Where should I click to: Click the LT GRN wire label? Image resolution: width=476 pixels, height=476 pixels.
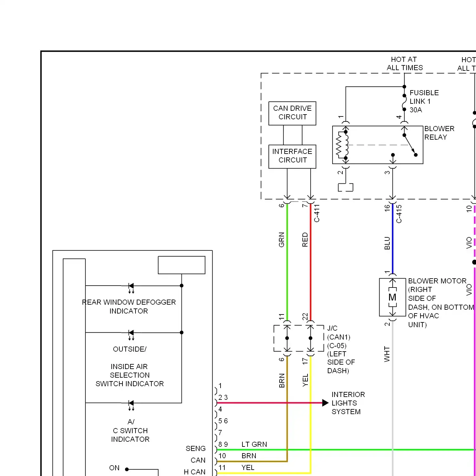click(x=254, y=444)
